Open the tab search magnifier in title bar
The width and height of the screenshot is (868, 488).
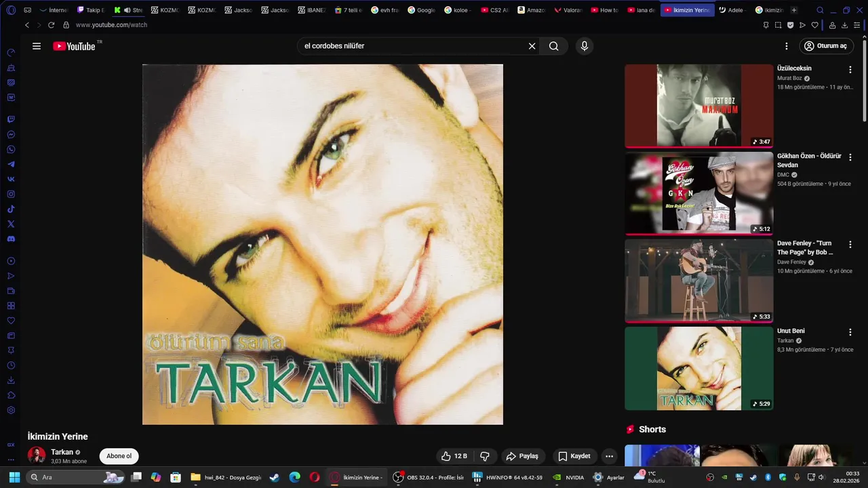tap(820, 10)
